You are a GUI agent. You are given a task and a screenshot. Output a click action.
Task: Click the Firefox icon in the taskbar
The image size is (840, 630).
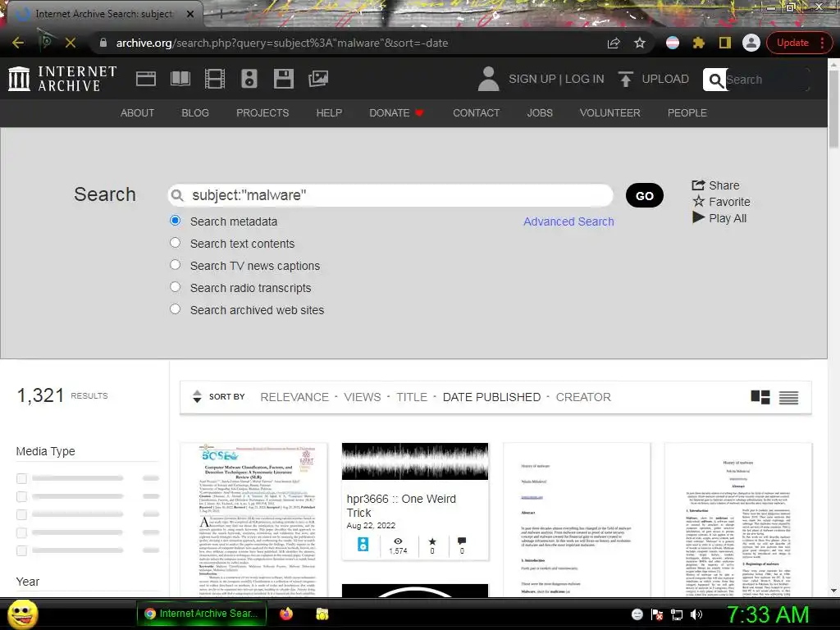286,614
